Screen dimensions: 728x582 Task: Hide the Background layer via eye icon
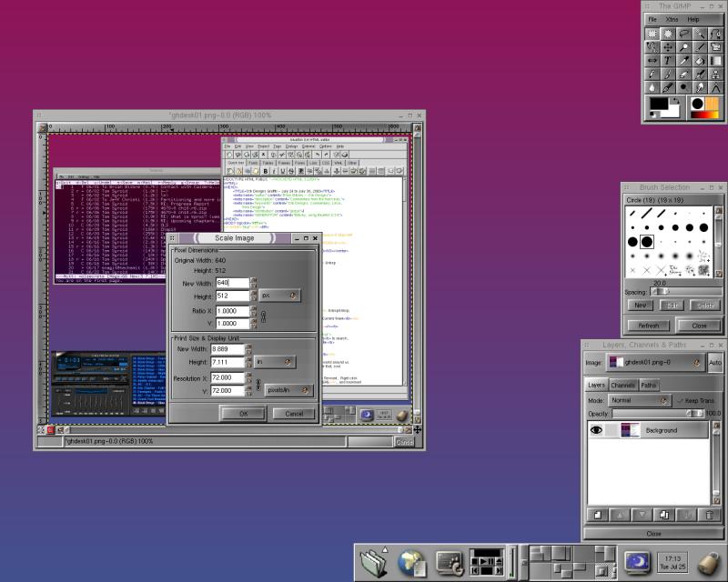pyautogui.click(x=598, y=430)
